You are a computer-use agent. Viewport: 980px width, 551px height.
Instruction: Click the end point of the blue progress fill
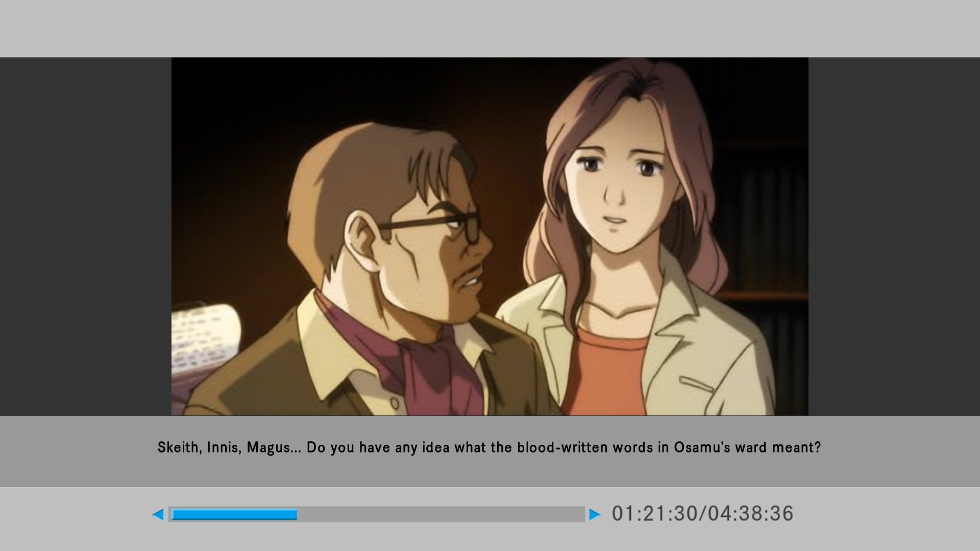[297, 514]
